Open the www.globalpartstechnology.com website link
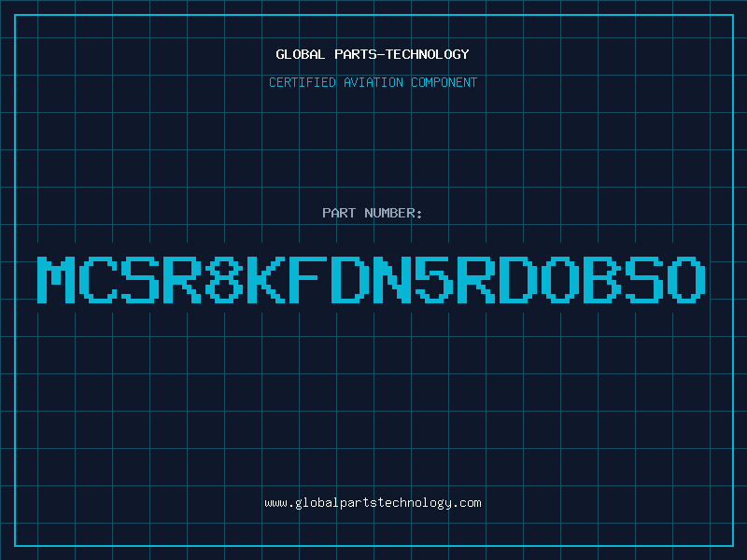The width and height of the screenshot is (747, 560). click(373, 503)
